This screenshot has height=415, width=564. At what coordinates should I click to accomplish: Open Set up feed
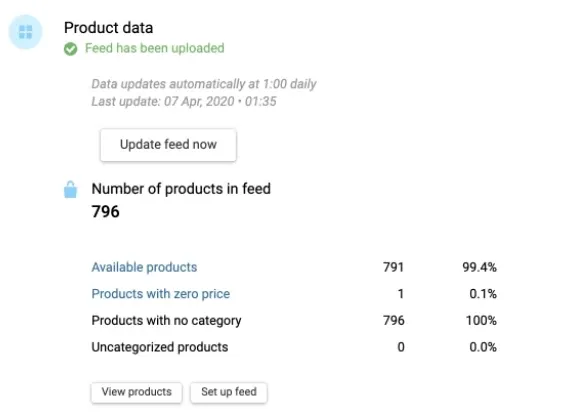tap(229, 392)
